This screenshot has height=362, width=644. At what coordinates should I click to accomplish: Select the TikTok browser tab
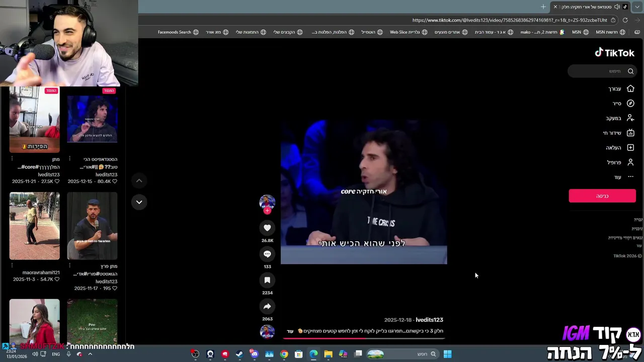click(x=591, y=7)
